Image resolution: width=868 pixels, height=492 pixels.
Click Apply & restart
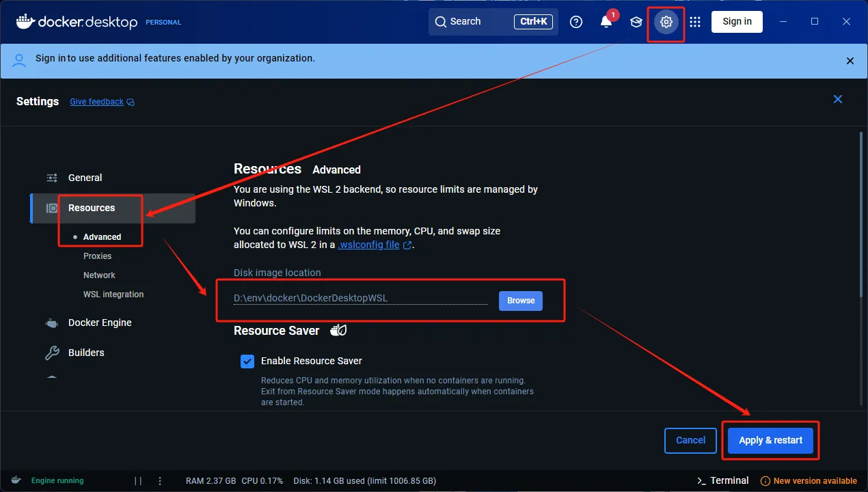click(x=770, y=441)
